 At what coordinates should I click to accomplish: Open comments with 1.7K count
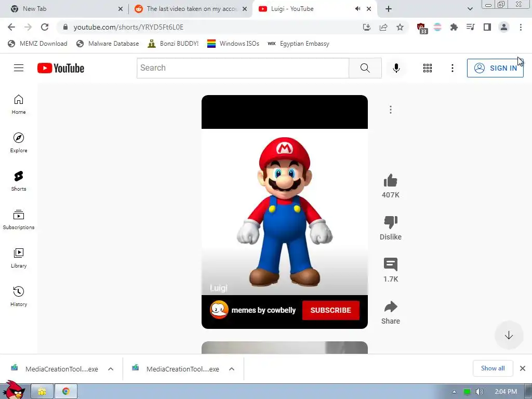pyautogui.click(x=391, y=264)
